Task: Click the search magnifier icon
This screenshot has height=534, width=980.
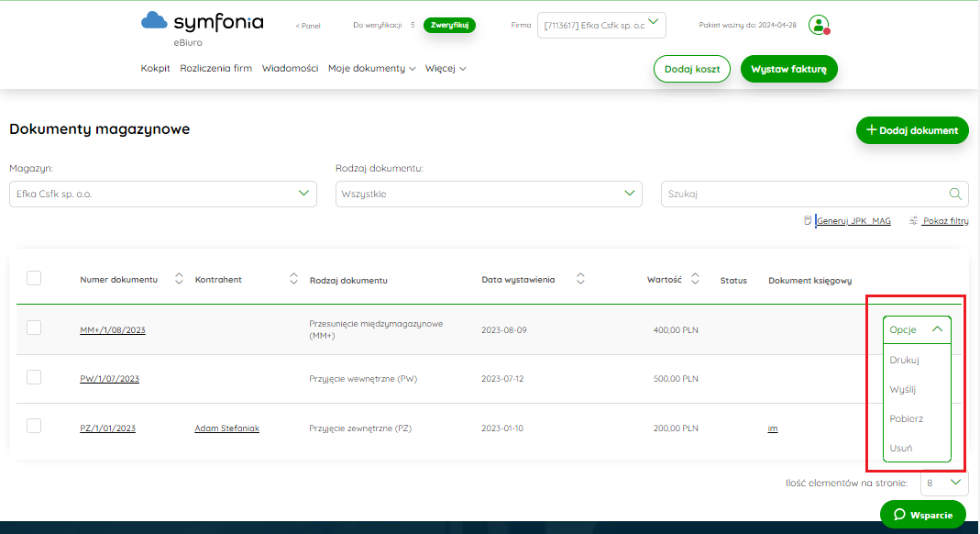Action: pos(955,194)
